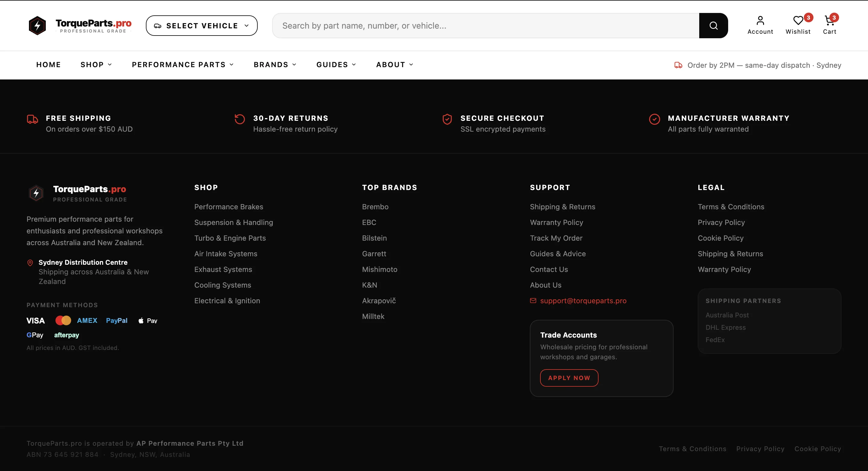Screen dimensions: 868x471
Task: Click the location pin beside Sydney Distribution Centre
Action: (30, 263)
